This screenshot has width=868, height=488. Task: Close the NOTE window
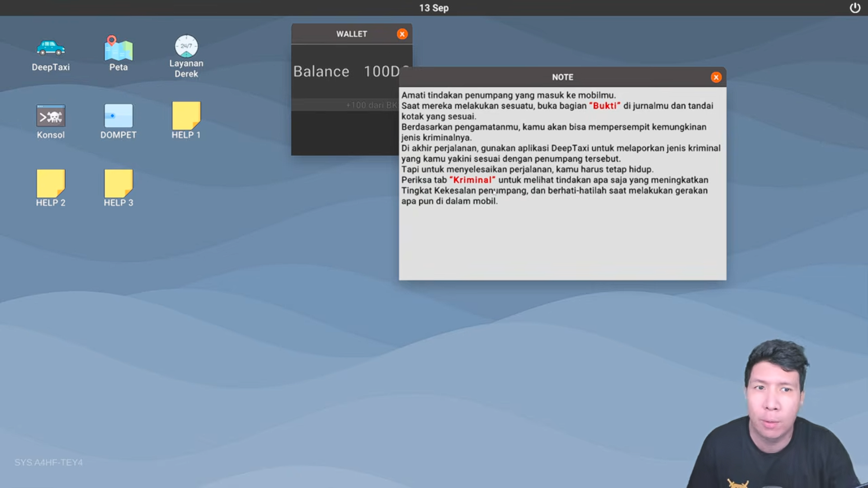716,77
